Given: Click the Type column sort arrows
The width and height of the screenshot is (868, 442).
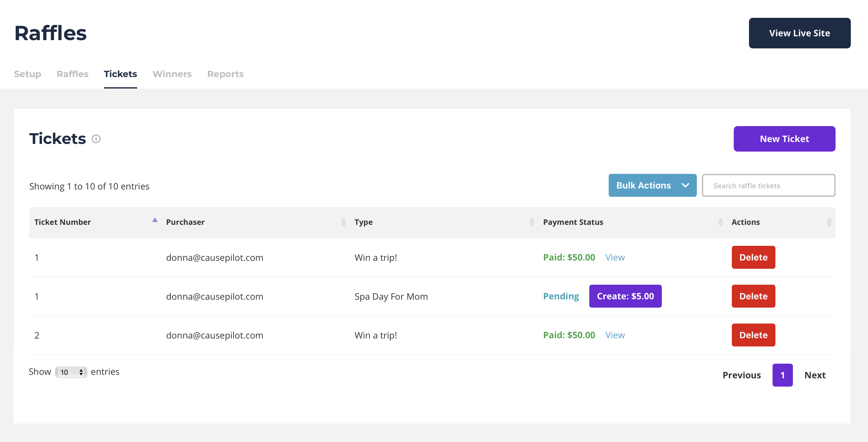Looking at the screenshot, I should pos(532,222).
